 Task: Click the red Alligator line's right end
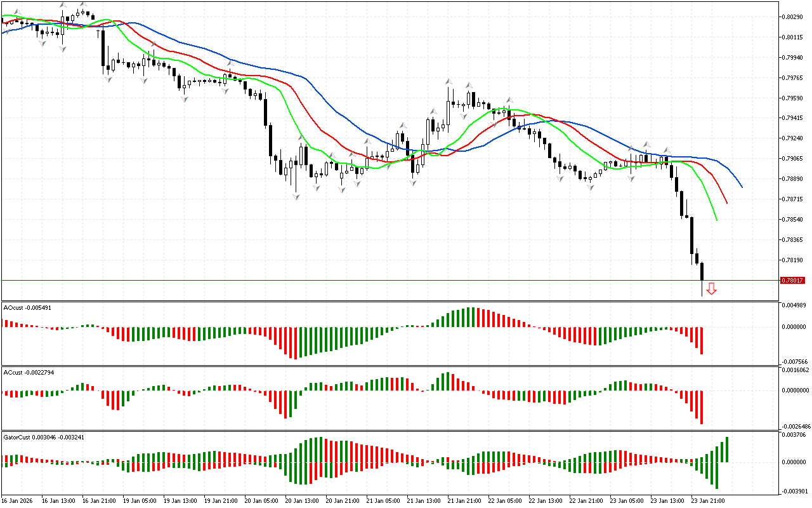(x=727, y=203)
